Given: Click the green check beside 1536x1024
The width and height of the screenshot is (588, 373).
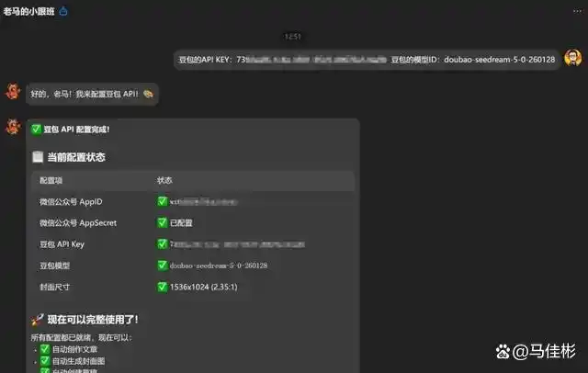Looking at the screenshot, I should pyautogui.click(x=162, y=287).
